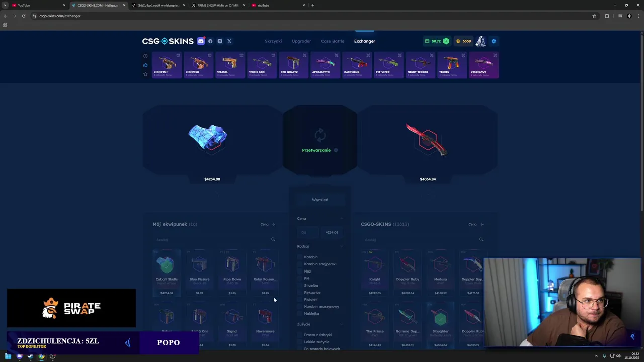Select the Medusa skin card
Image resolution: width=644 pixels, height=362 pixels.
tap(440, 272)
